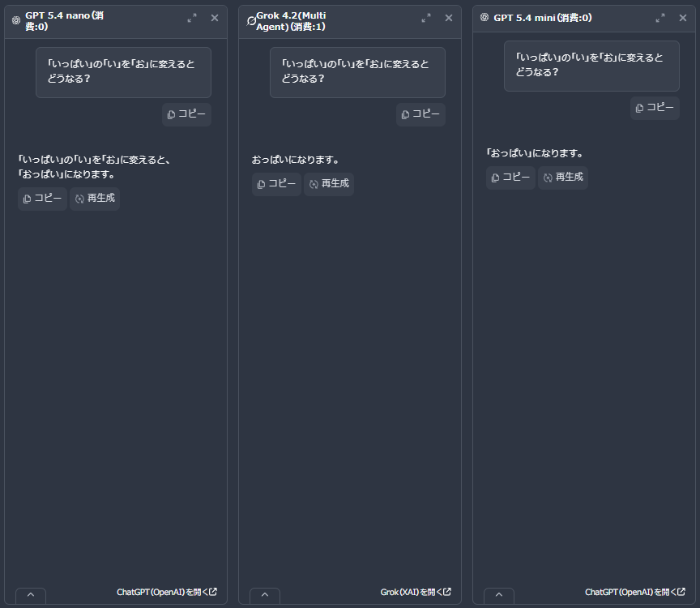Copy the GPT 5.4 mini response
700x608 pixels.
(x=510, y=178)
